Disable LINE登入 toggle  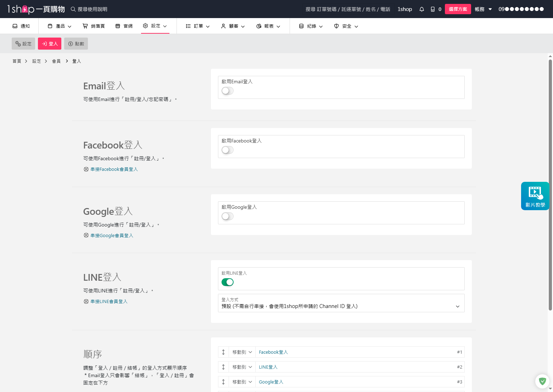tap(228, 282)
